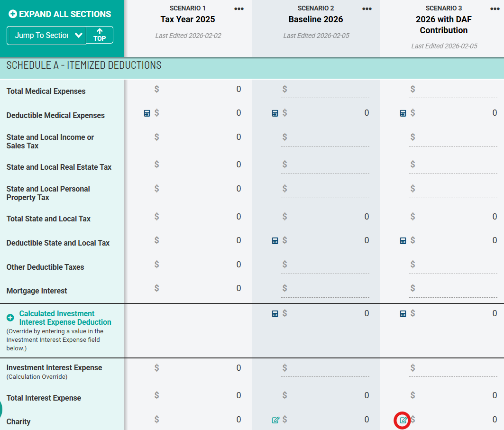Open the Jump To Section dropdown
The height and width of the screenshot is (430, 504).
[46, 36]
